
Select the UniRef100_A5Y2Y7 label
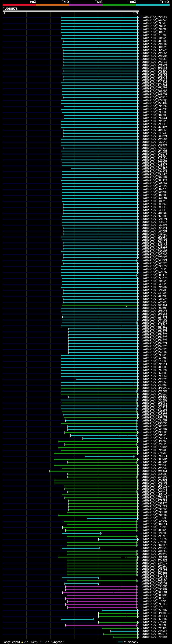coord(154,331)
